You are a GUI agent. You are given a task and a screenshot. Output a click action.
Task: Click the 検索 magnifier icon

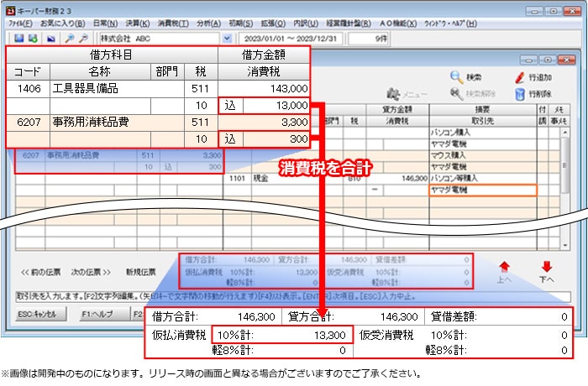coord(456,77)
